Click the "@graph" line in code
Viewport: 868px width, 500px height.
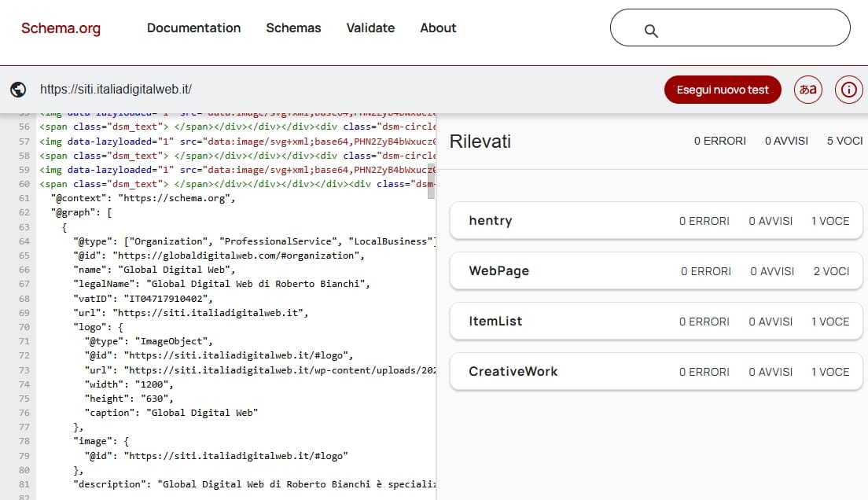pos(82,213)
